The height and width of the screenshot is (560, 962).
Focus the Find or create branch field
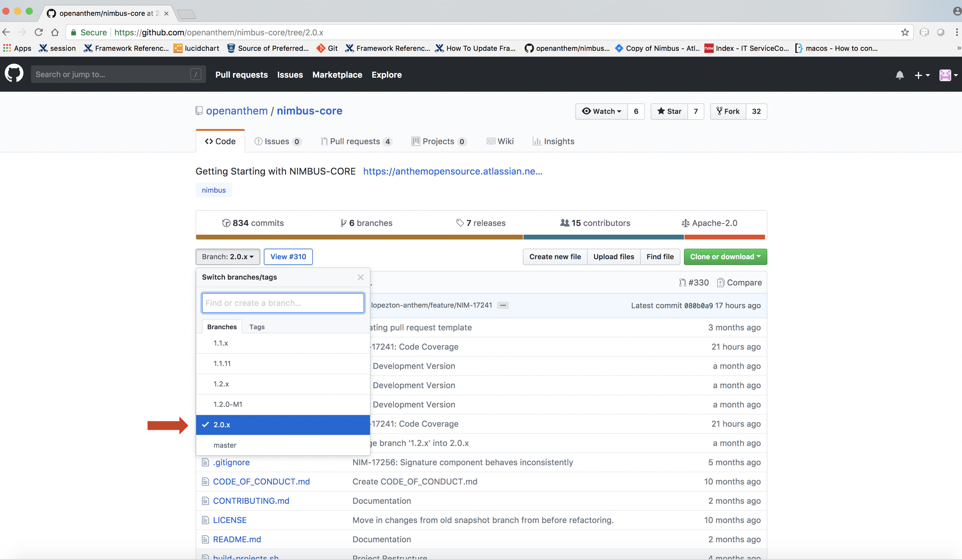tap(283, 303)
